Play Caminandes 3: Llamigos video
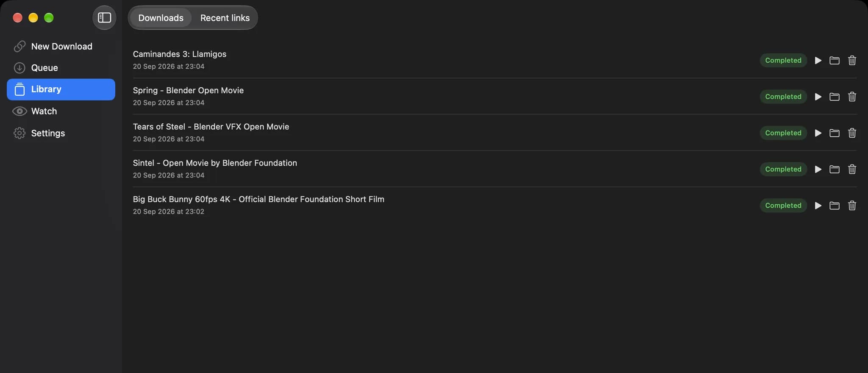 [818, 61]
